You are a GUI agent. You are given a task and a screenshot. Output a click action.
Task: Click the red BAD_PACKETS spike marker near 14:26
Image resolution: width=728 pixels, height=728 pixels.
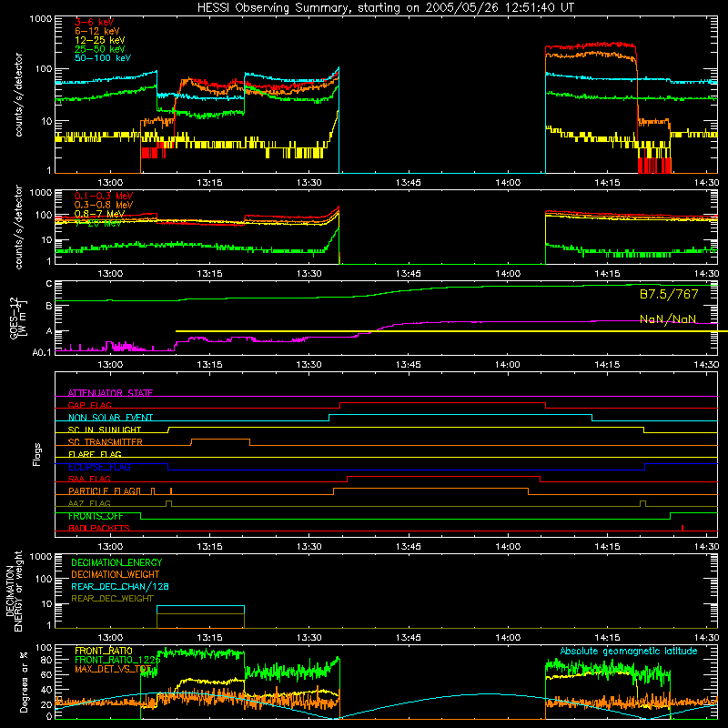pos(682,528)
